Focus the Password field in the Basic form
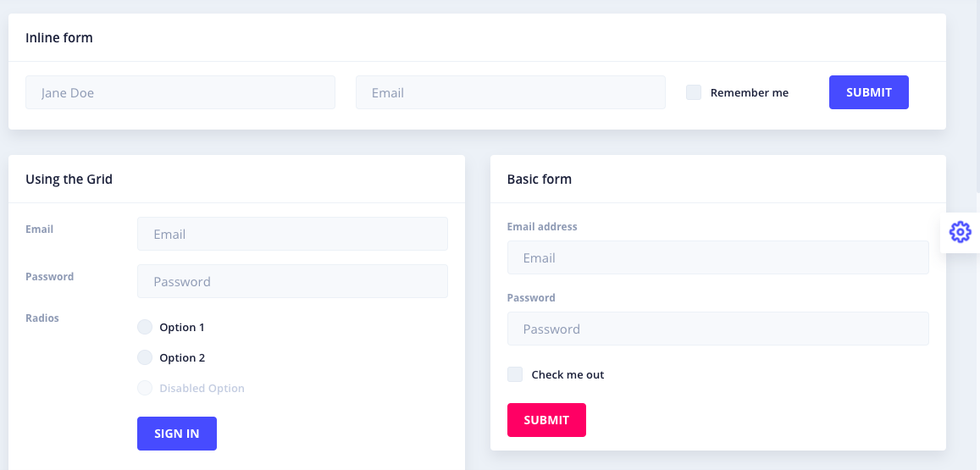Screen dimensions: 980x470 718,329
